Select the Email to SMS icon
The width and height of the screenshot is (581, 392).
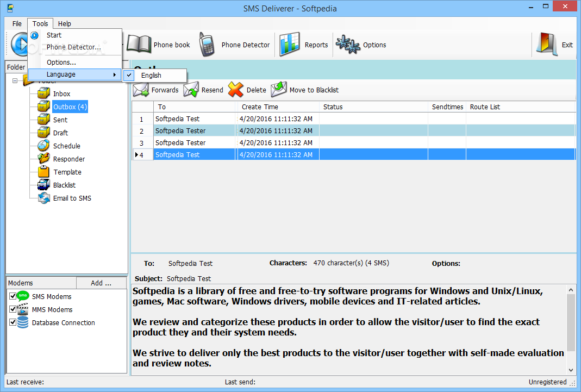43,198
